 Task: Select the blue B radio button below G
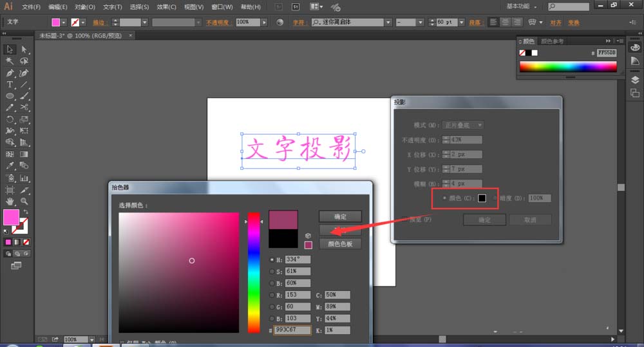[x=272, y=319]
